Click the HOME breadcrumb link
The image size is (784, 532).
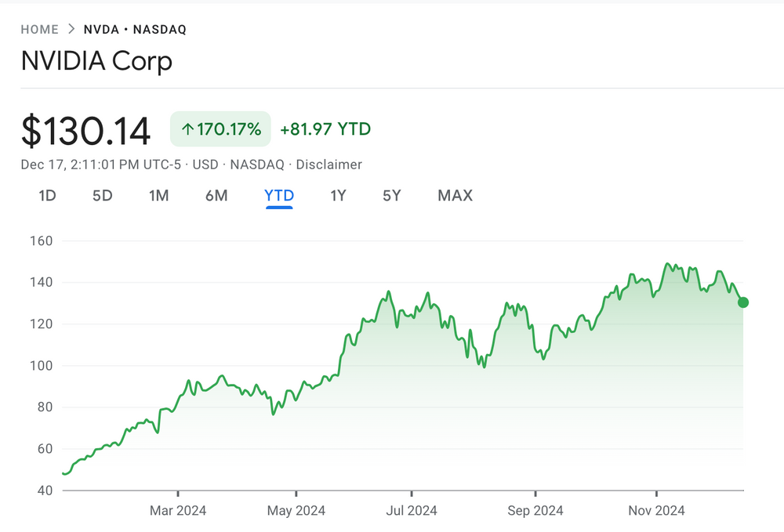[40, 30]
